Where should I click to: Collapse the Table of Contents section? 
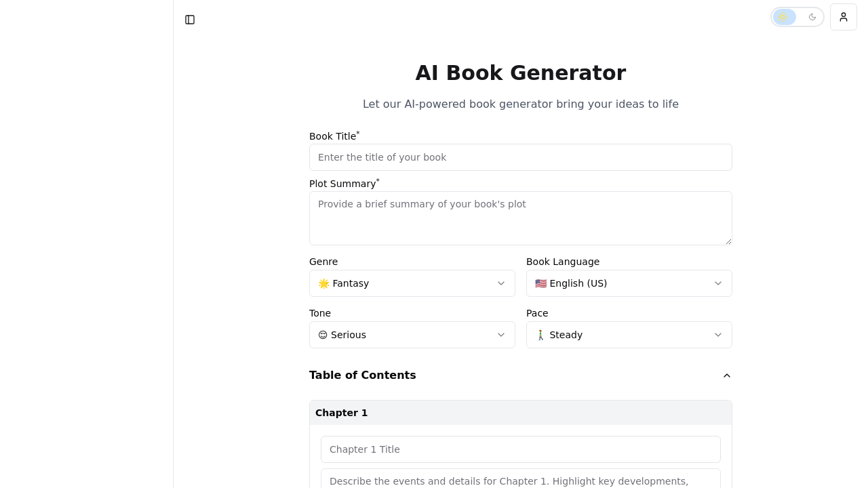(726, 375)
